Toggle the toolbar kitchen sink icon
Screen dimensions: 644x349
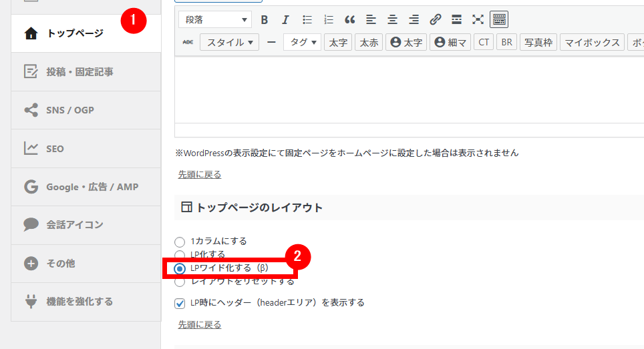pyautogui.click(x=499, y=19)
